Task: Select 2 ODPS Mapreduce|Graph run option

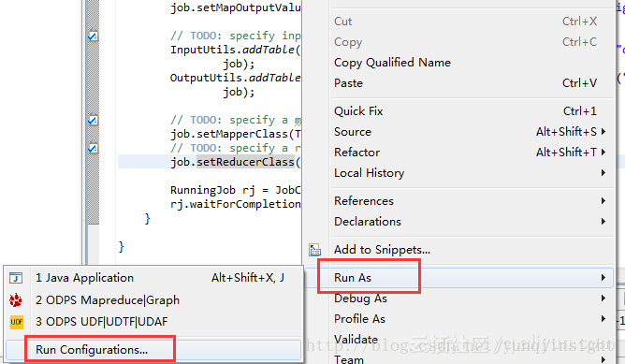Action: click(153, 299)
